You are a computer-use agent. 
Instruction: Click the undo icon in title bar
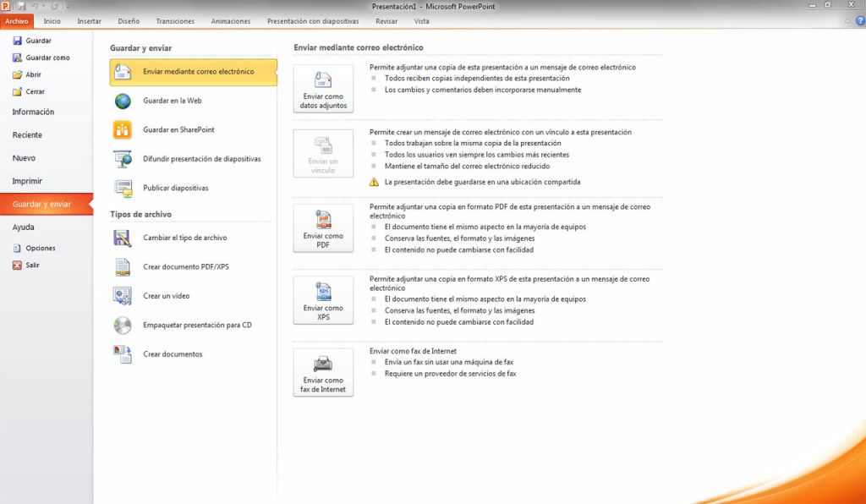tap(36, 6)
